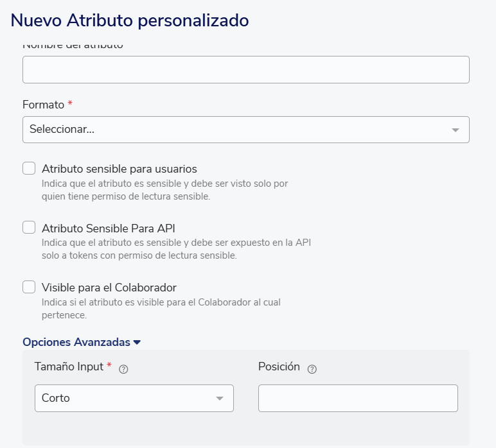Screen dimensions: 496x448
Task: Click the Corto dropdown arrow icon
Action: tap(220, 399)
